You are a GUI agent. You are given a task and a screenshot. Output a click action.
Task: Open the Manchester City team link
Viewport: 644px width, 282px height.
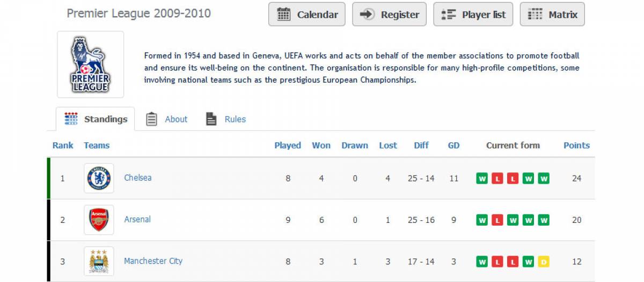coord(153,261)
